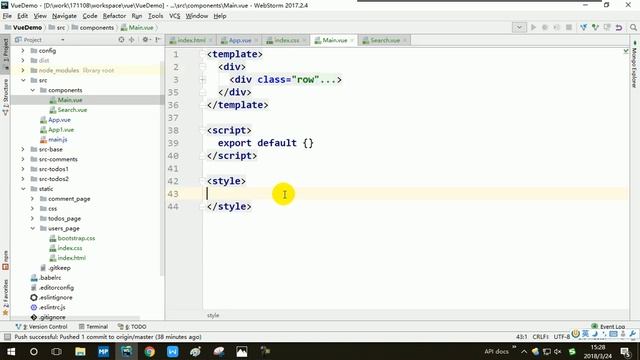Open Version Control tool window
This screenshot has width=640, height=360.
[x=41, y=327]
